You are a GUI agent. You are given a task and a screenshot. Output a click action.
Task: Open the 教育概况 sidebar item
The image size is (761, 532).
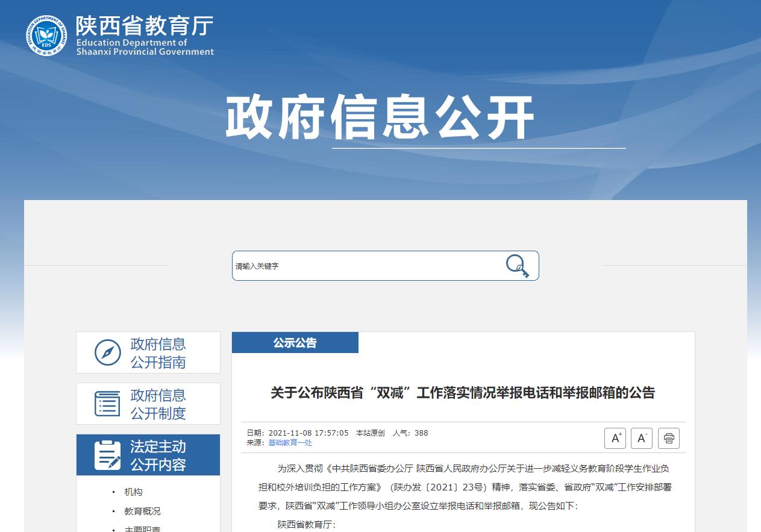(x=143, y=512)
